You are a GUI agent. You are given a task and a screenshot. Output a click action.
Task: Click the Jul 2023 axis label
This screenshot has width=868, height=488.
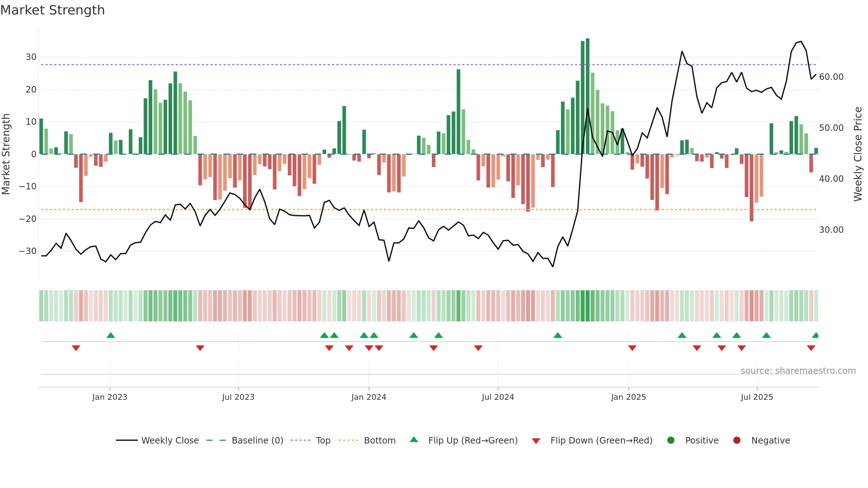click(238, 397)
